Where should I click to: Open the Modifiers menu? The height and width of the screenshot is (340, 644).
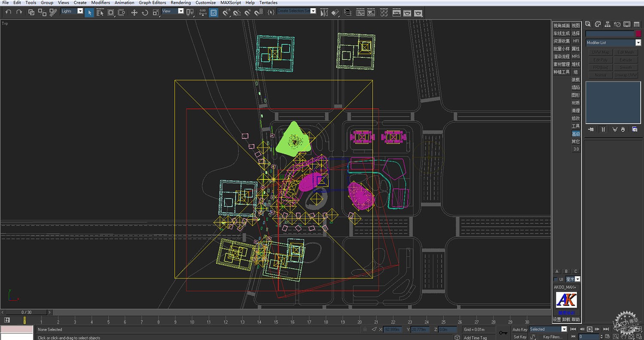100,3
